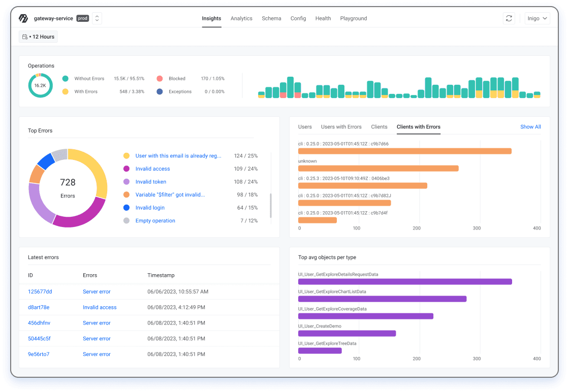The width and height of the screenshot is (569, 392).
Task: Open the Empty operation error link
Action: pos(155,221)
